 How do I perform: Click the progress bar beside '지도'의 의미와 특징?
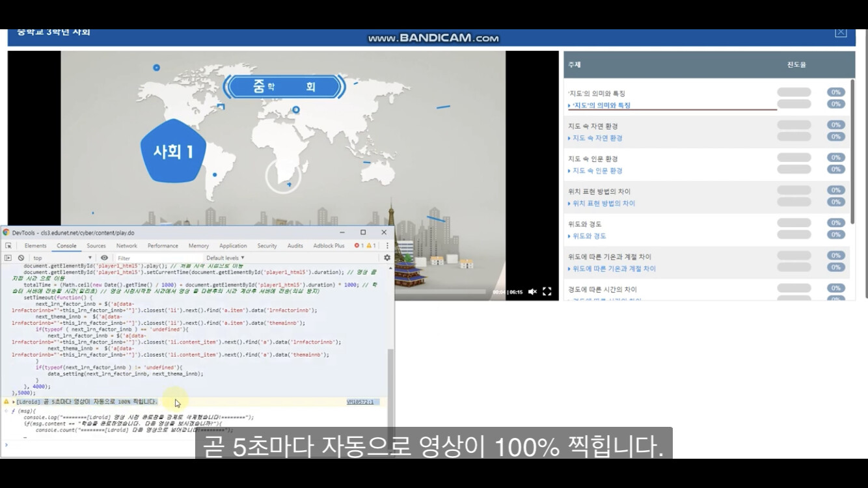pyautogui.click(x=794, y=92)
